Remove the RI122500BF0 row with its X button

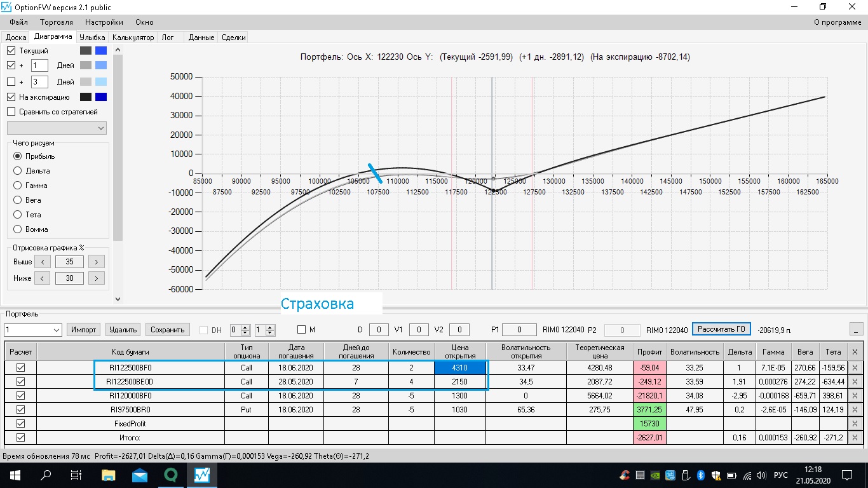(x=855, y=367)
